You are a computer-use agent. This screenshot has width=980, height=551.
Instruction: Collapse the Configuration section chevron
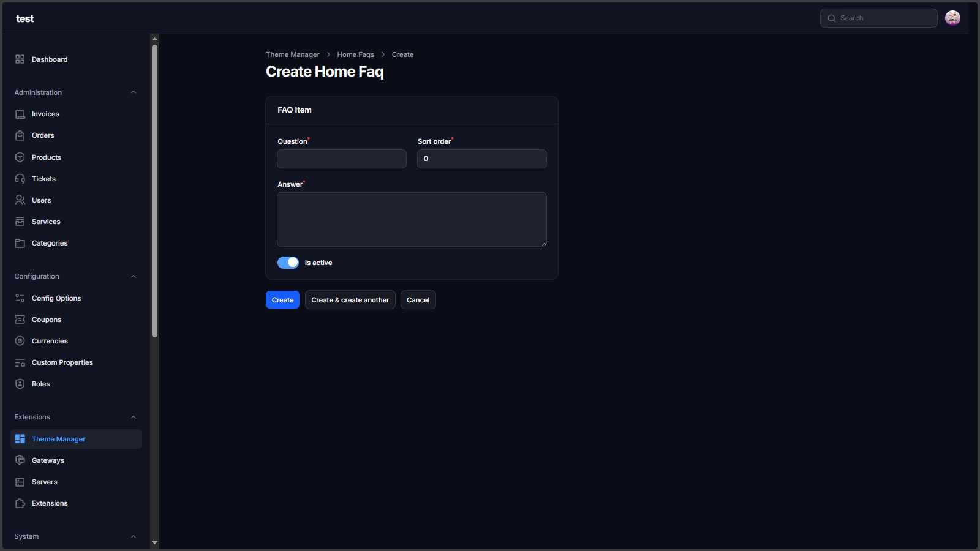134,277
